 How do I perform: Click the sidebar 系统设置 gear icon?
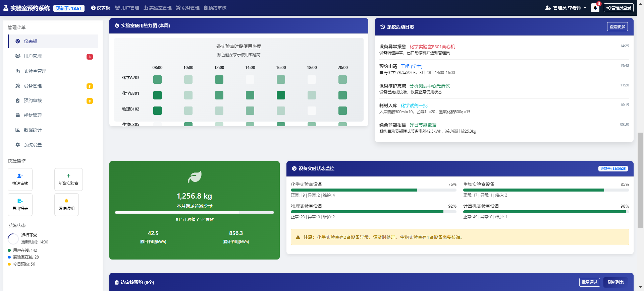point(18,145)
